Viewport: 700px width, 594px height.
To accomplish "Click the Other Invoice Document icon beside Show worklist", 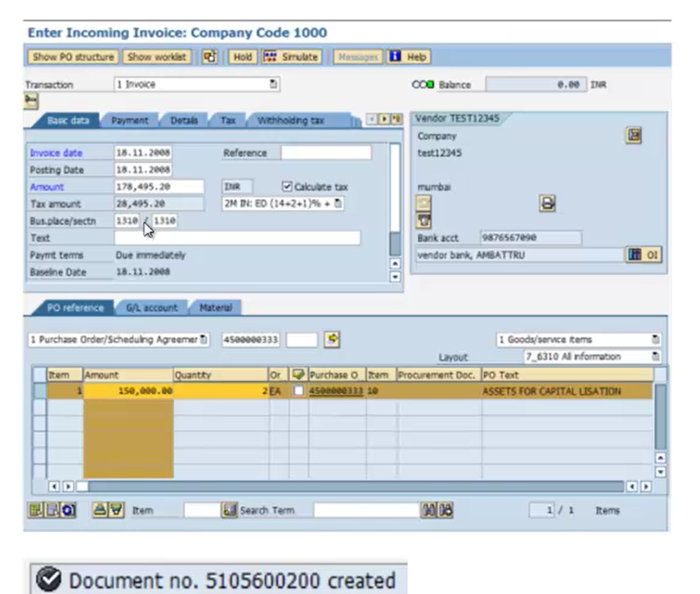I will [209, 57].
